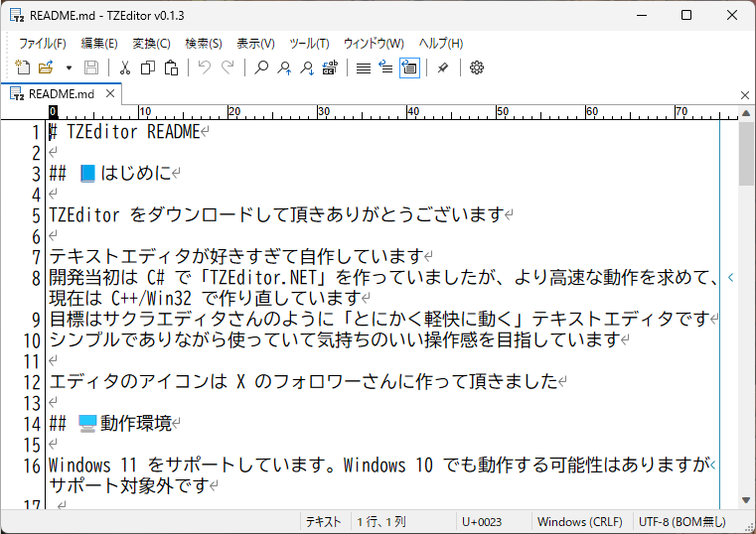This screenshot has height=534, width=756.
Task: Toggle the pin always-on-top icon
Action: pos(443,67)
